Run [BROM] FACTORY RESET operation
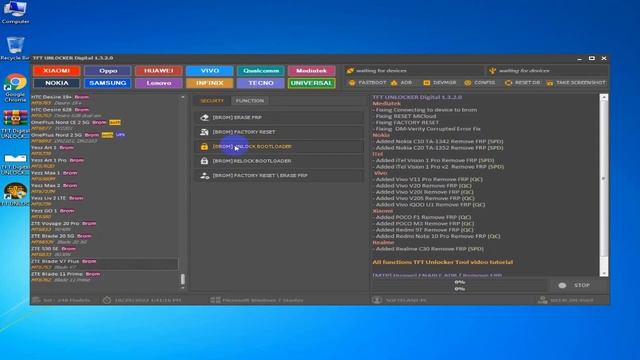 tap(279, 132)
